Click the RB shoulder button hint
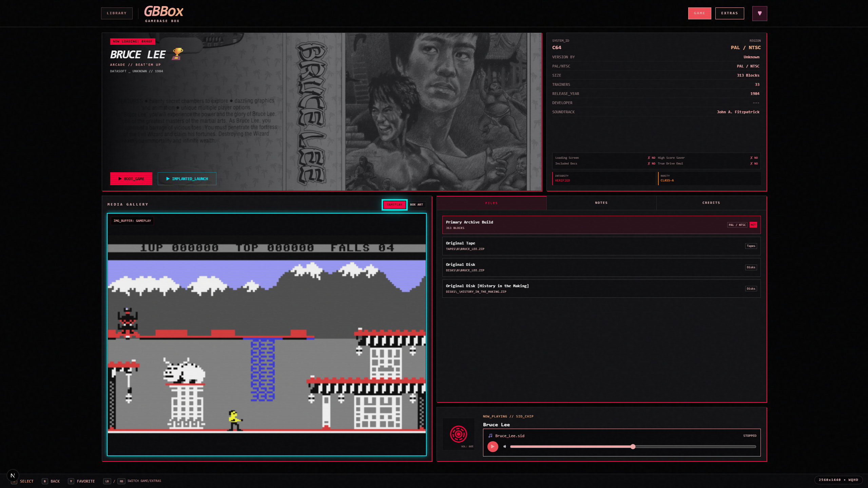This screenshot has height=488, width=868. (x=121, y=481)
